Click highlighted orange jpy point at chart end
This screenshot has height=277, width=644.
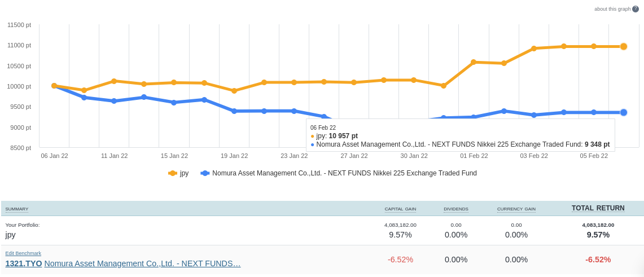tap(624, 46)
